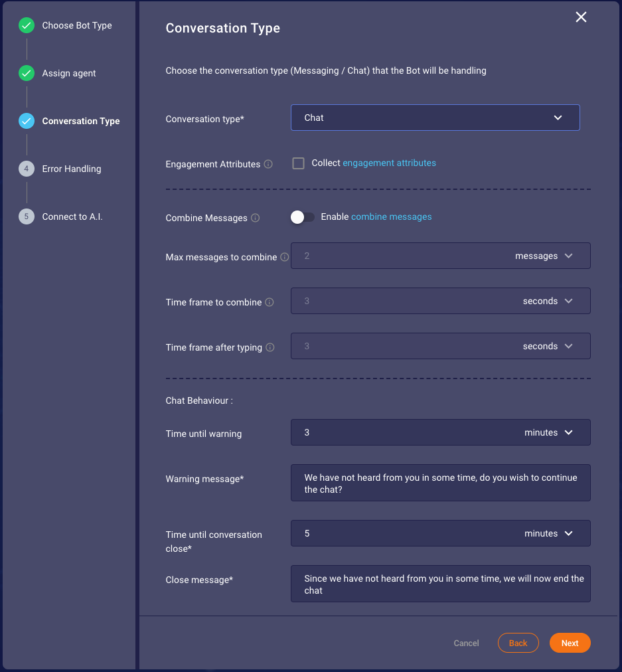Check the Collect engagement attributes checkbox
Screen dimensions: 622x672
click(x=298, y=163)
